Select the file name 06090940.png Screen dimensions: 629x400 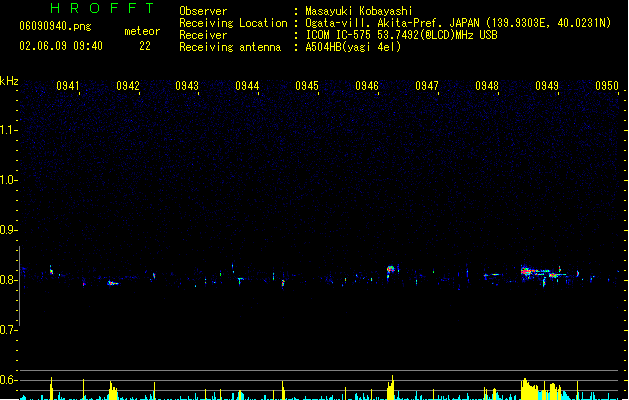coord(55,26)
